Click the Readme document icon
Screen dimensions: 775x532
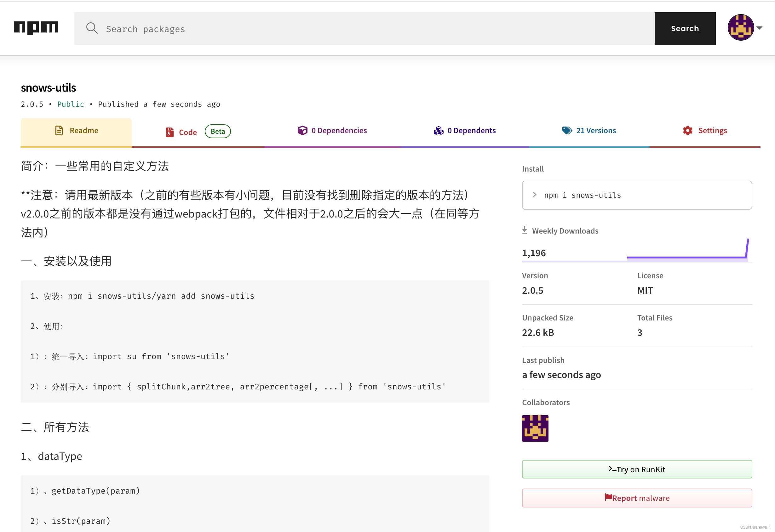click(x=59, y=130)
